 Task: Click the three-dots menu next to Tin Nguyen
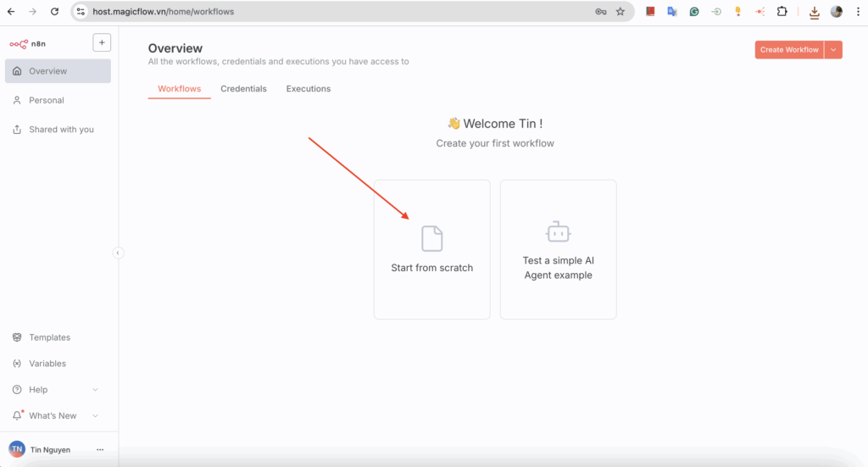tap(100, 450)
